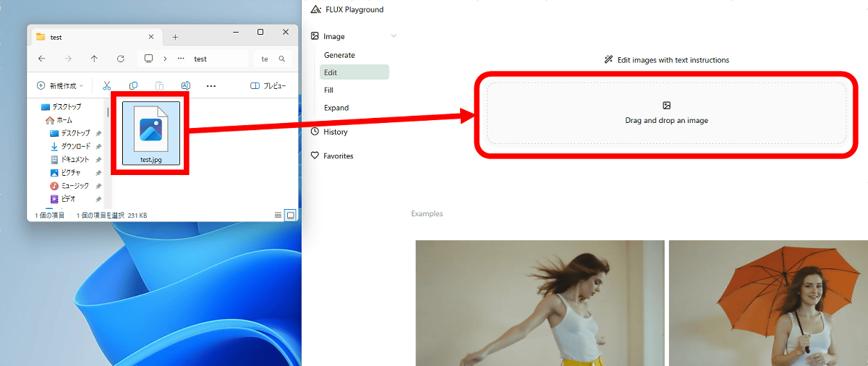This screenshot has height=366, width=868.
Task: Switch to large icons view in status bar
Action: tap(290, 215)
